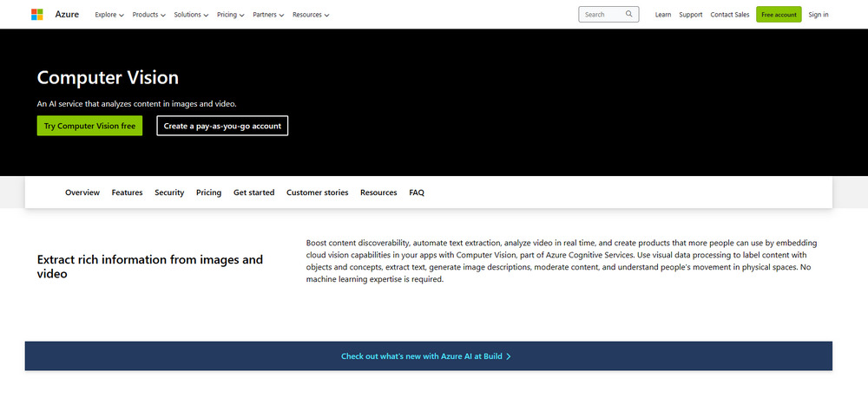868x404 pixels.
Task: Click the search magnifier icon
Action: click(628, 15)
